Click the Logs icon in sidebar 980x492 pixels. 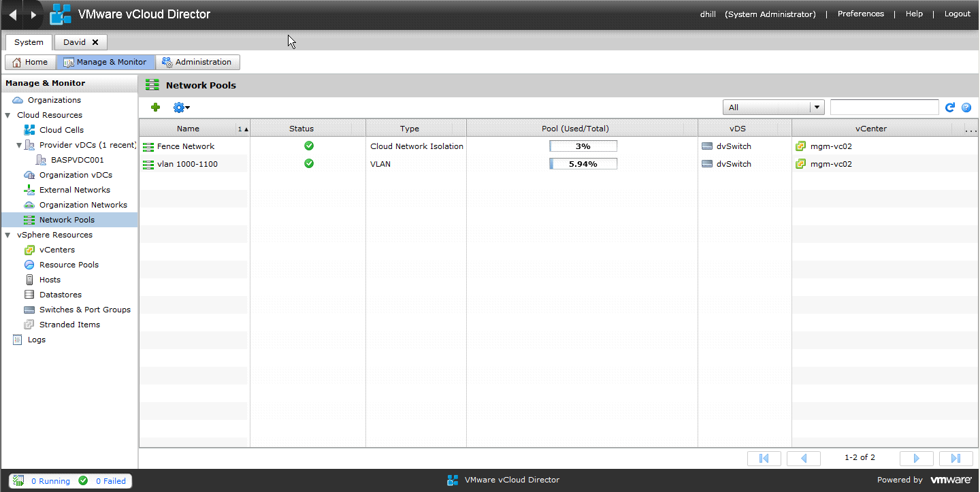click(x=18, y=340)
